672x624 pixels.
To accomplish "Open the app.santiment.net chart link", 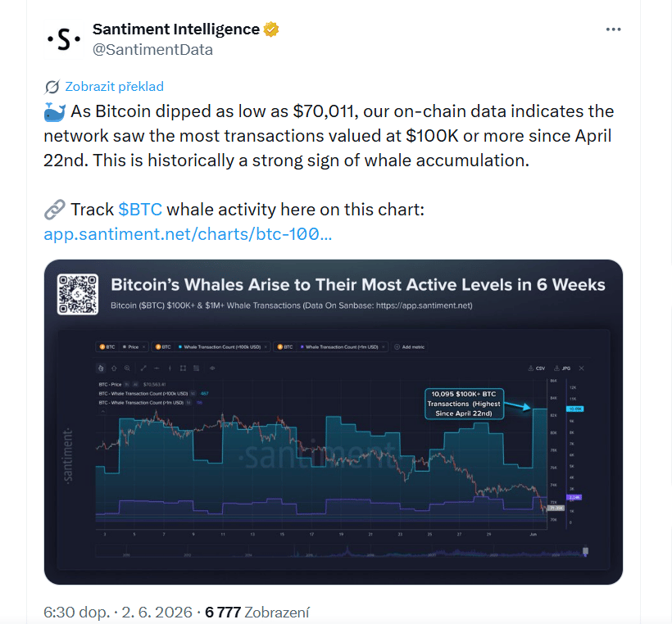I will [x=188, y=234].
